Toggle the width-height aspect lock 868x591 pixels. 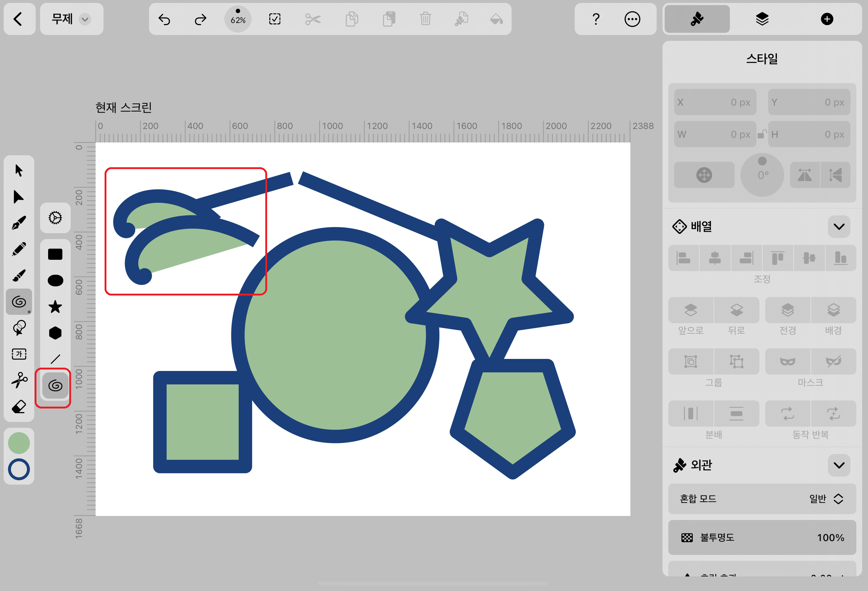(x=762, y=134)
